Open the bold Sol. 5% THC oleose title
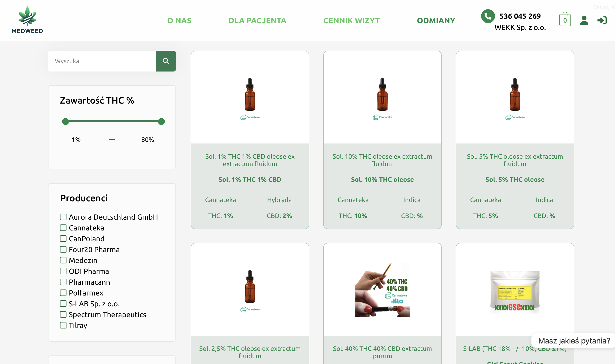This screenshot has width=615, height=364. [x=515, y=179]
